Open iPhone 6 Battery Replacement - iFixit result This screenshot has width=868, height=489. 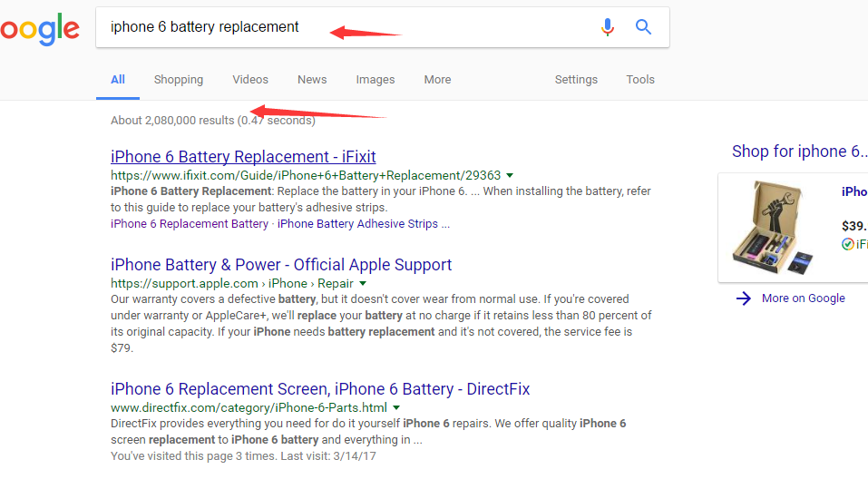coord(243,157)
